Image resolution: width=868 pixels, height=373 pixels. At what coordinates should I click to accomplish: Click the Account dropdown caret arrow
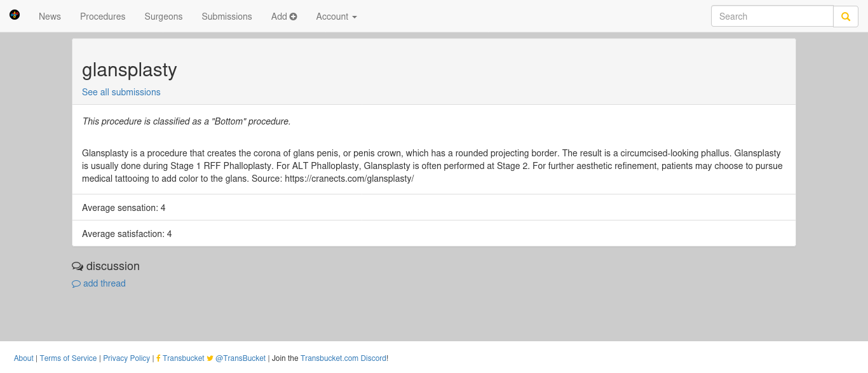355,17
